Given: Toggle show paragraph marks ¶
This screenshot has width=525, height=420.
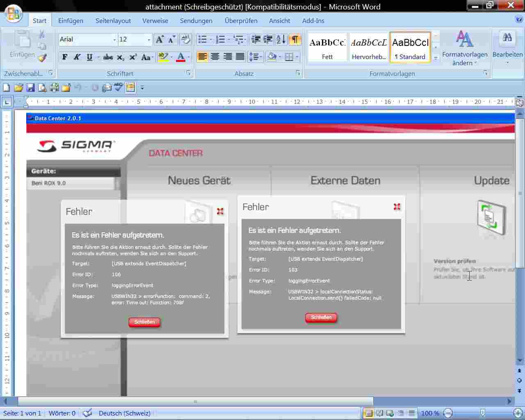Looking at the screenshot, I should pos(295,39).
